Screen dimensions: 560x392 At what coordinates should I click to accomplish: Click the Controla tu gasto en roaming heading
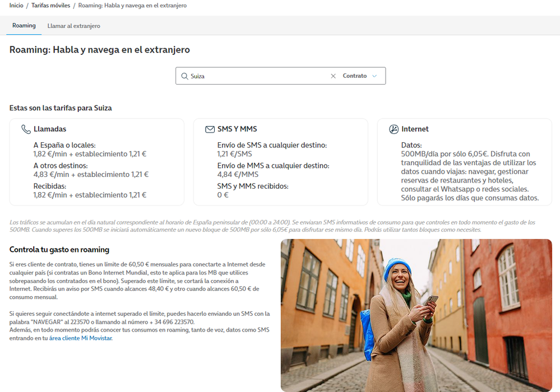point(59,250)
